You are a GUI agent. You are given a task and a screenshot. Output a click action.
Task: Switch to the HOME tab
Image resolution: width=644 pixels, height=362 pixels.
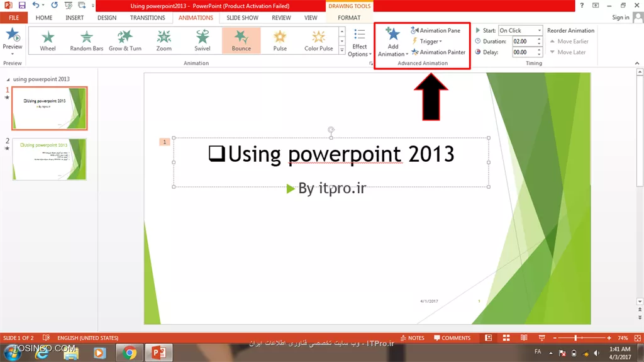coord(44,18)
